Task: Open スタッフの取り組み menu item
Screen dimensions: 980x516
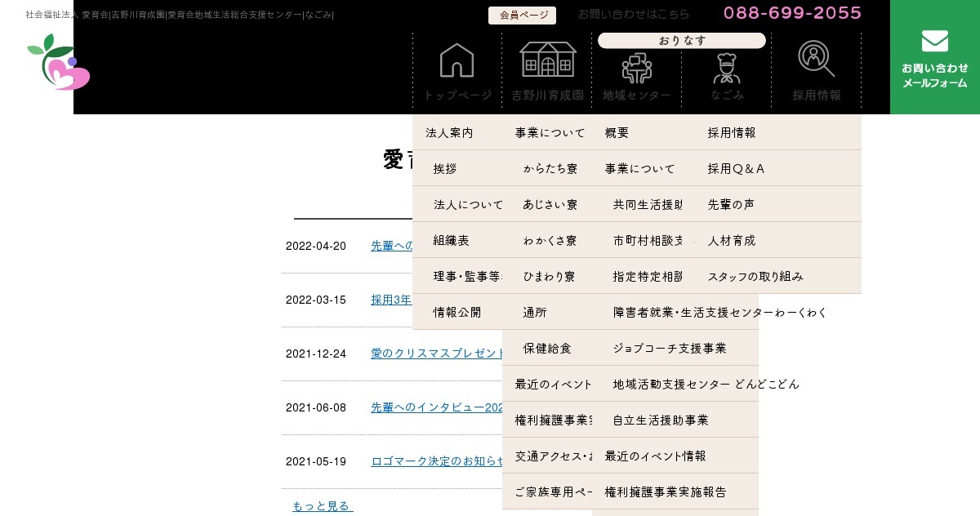Action: [x=755, y=277]
